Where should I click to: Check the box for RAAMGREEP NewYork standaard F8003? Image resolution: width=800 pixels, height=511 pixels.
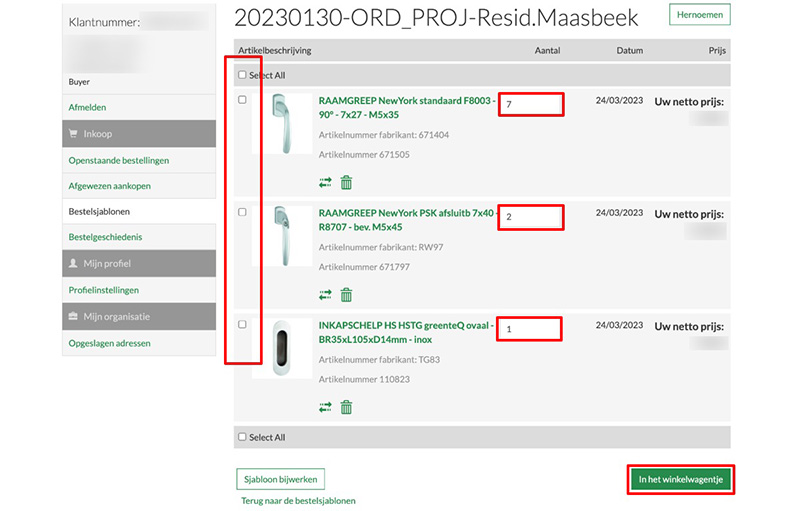click(242, 100)
